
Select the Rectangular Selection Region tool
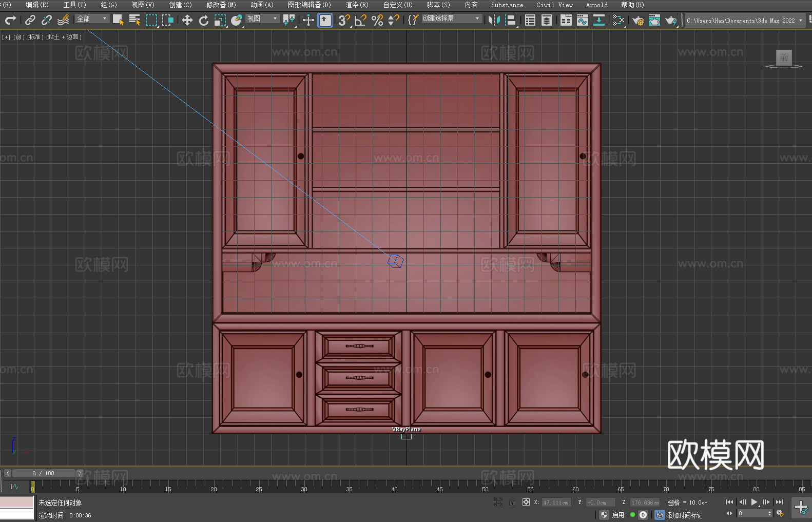tap(151, 20)
